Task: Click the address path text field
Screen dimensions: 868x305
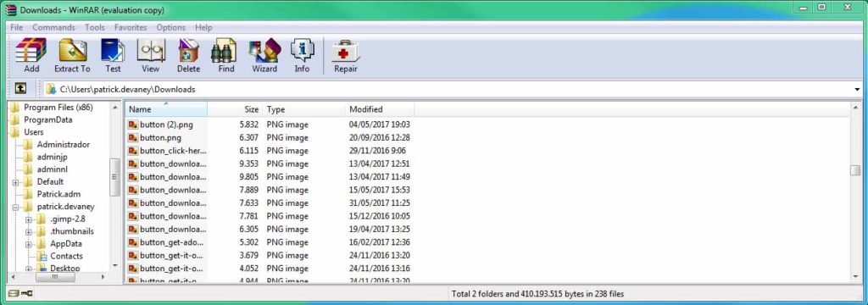Action: 448,89
